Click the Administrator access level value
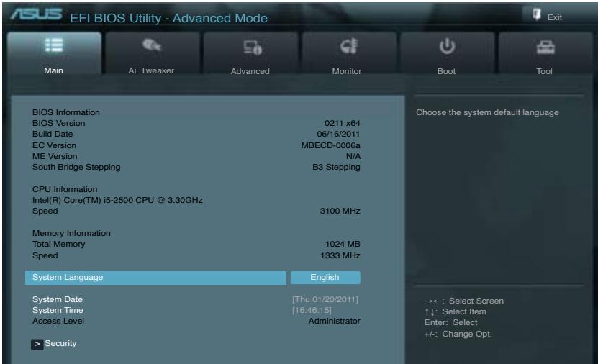 click(335, 321)
